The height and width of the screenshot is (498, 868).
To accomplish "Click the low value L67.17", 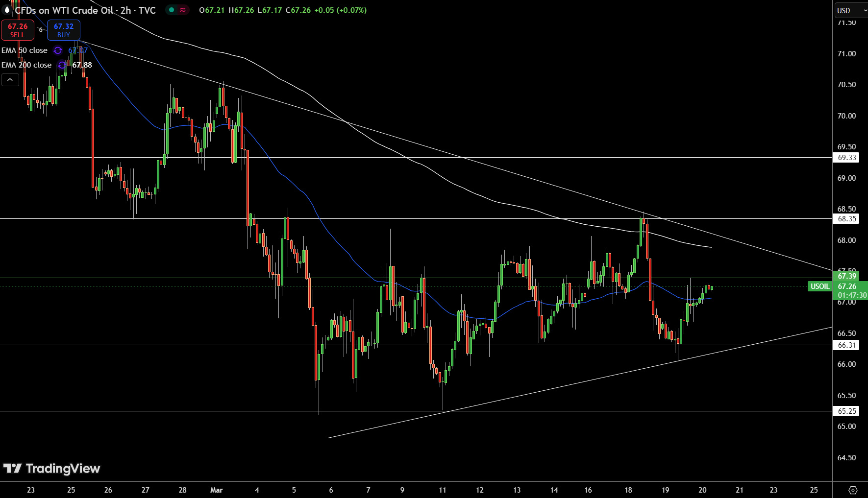I will pos(270,10).
